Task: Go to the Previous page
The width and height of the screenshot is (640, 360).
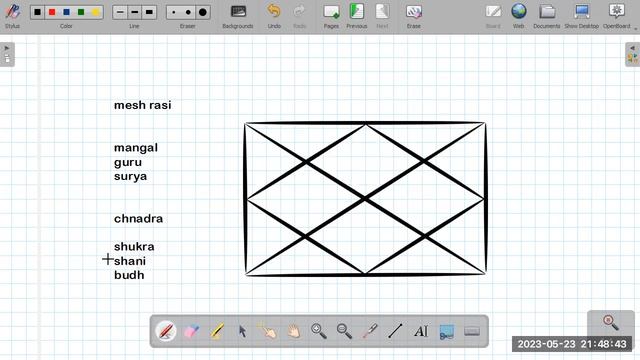Action: pyautogui.click(x=357, y=16)
